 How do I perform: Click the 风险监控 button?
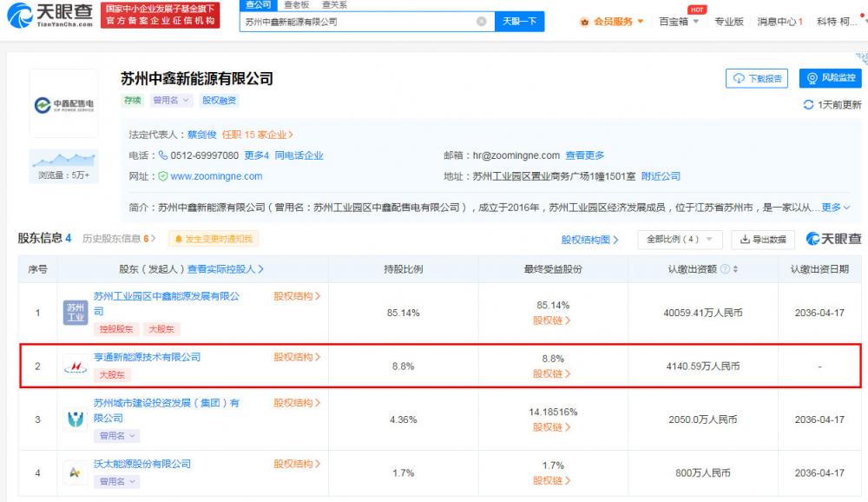click(x=831, y=78)
